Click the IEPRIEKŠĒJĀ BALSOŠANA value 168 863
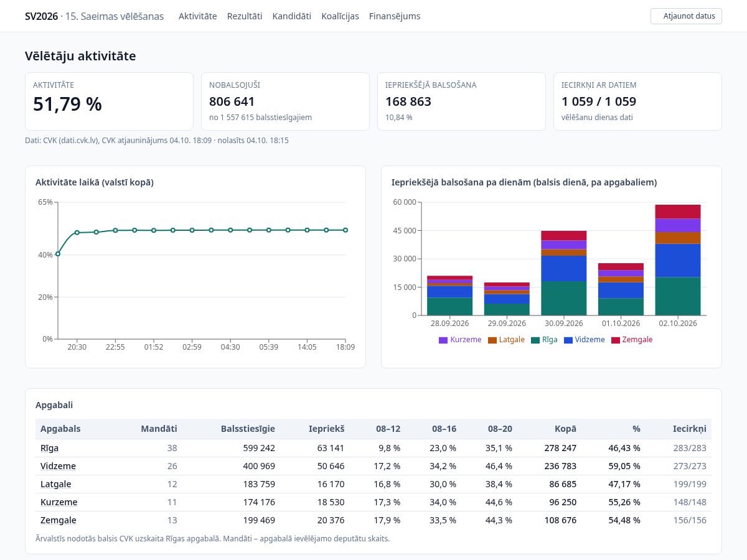Image resolution: width=747 pixels, height=560 pixels. tap(408, 101)
